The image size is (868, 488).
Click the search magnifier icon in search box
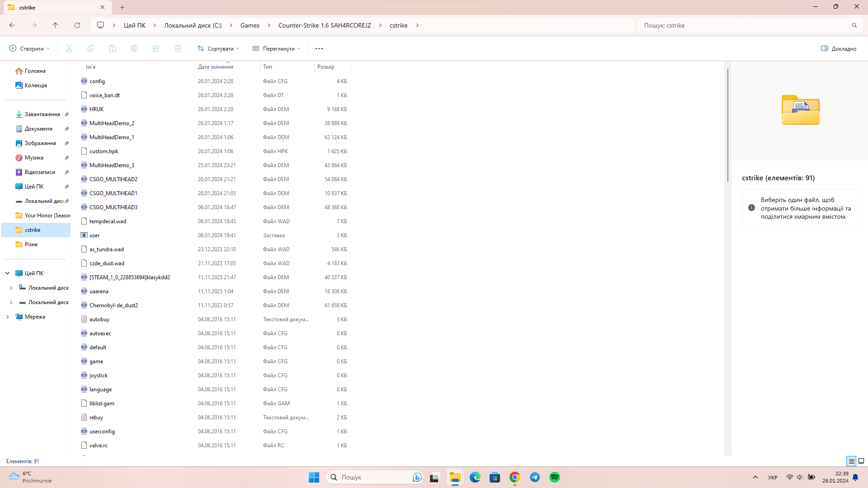(x=854, y=25)
